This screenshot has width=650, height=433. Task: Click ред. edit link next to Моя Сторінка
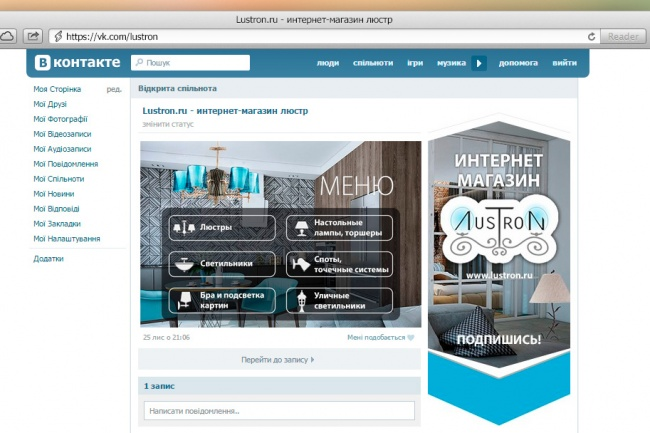(x=114, y=89)
